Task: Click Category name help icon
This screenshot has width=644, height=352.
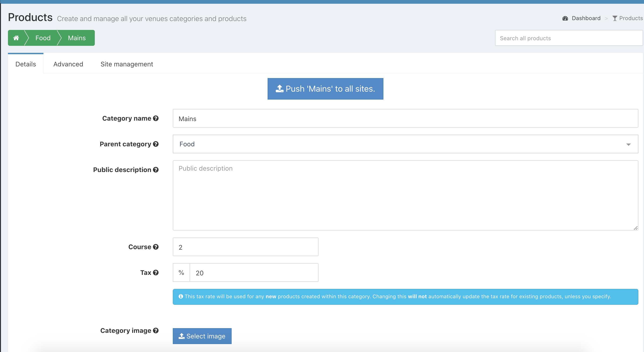Action: [156, 118]
